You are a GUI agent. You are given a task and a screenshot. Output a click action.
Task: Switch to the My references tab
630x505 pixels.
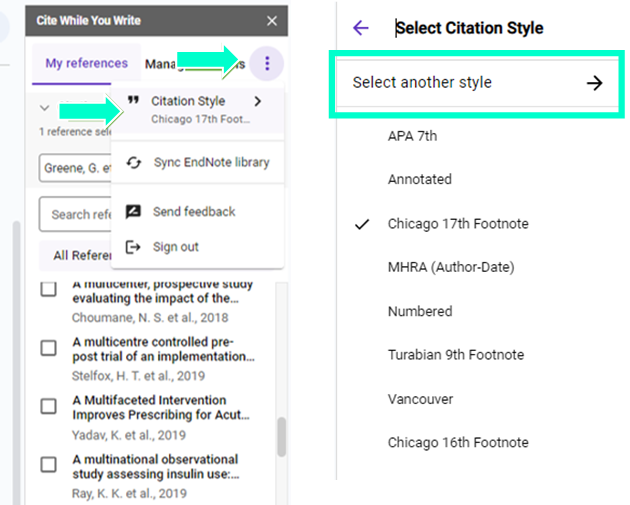coord(87,64)
